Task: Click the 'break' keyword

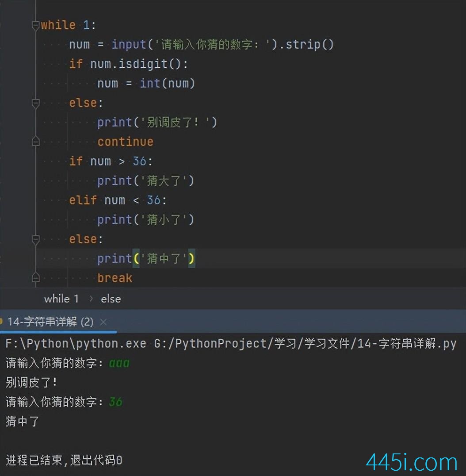Action: pyautogui.click(x=115, y=278)
